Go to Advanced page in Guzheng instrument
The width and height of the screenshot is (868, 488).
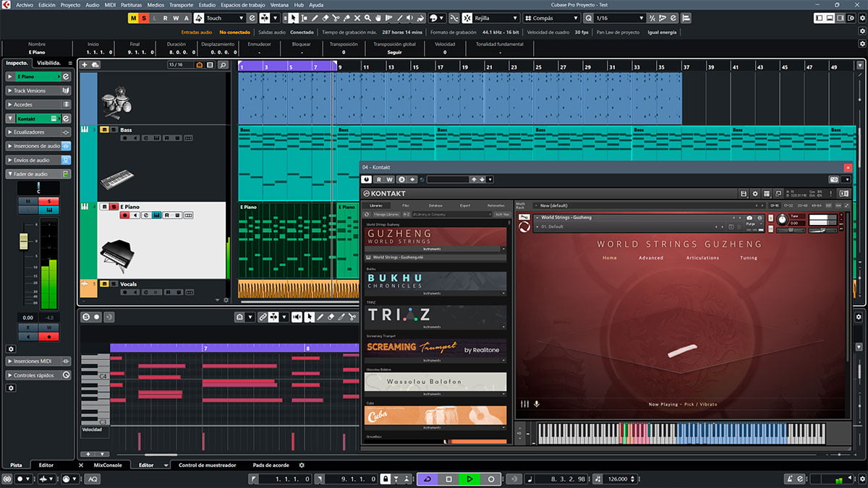click(x=650, y=258)
